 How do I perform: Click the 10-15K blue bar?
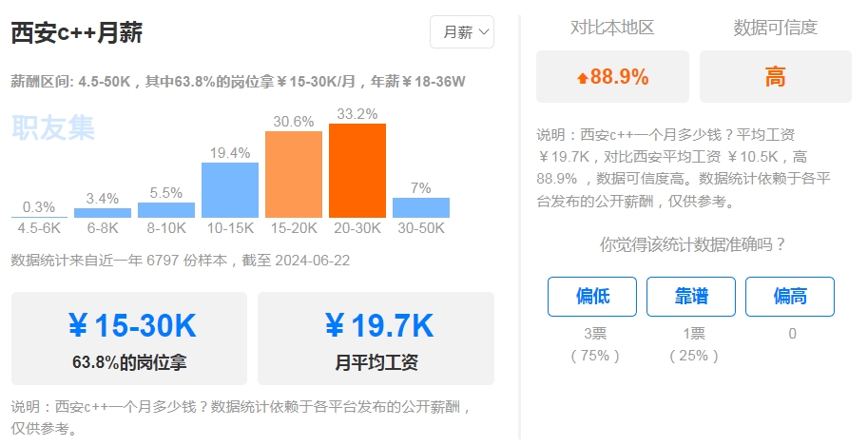click(230, 190)
